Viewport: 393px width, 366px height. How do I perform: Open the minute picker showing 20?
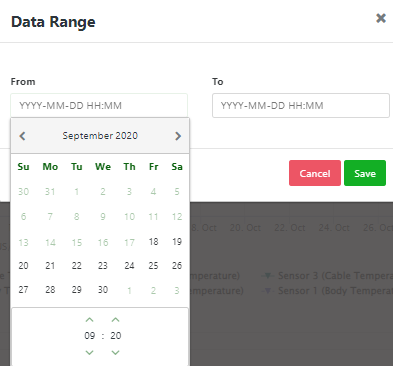pyautogui.click(x=116, y=336)
